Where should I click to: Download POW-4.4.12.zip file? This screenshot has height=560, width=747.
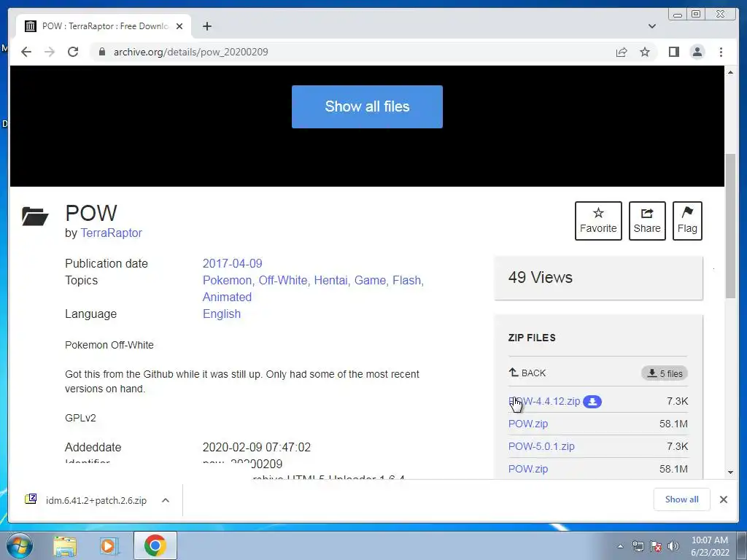[544, 402]
